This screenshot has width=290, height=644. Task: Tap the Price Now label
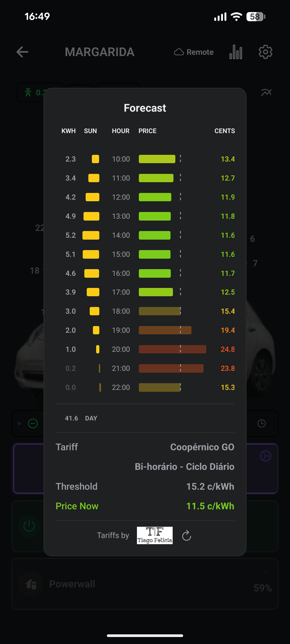coord(77,506)
